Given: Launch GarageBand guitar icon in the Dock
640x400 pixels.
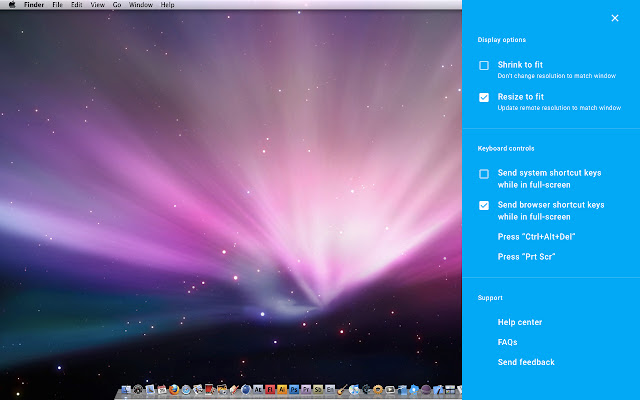Looking at the screenshot, I should [342, 389].
